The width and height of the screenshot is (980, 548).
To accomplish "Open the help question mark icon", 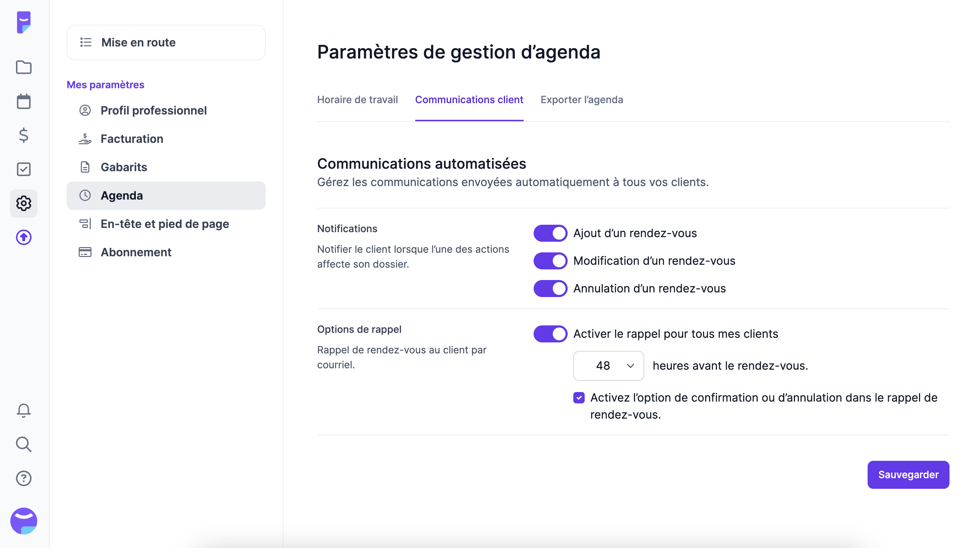I will tap(24, 479).
